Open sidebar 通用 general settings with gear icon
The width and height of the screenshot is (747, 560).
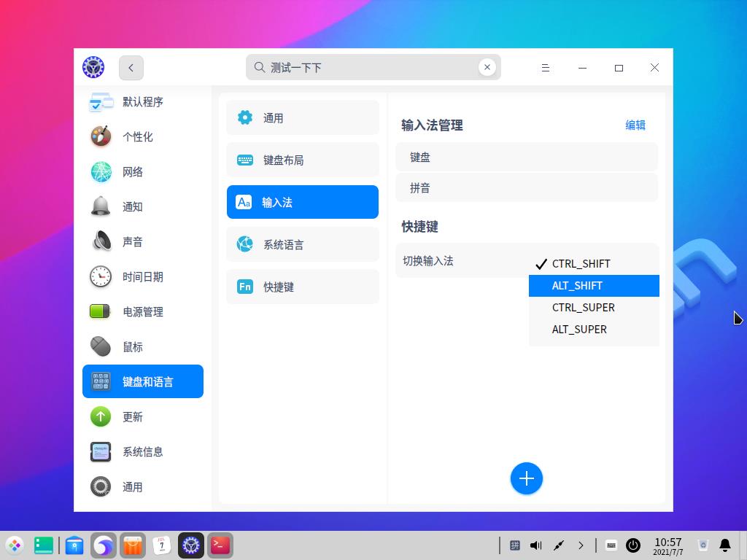142,486
